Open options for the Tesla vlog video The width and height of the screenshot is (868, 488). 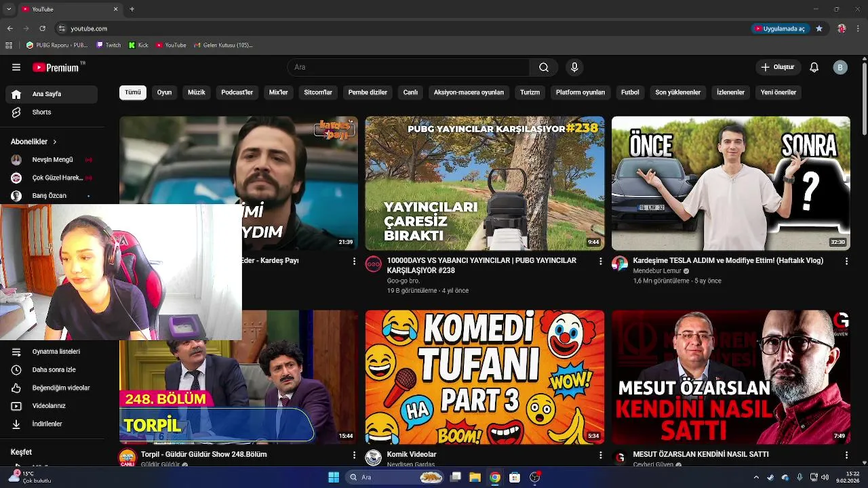click(846, 261)
